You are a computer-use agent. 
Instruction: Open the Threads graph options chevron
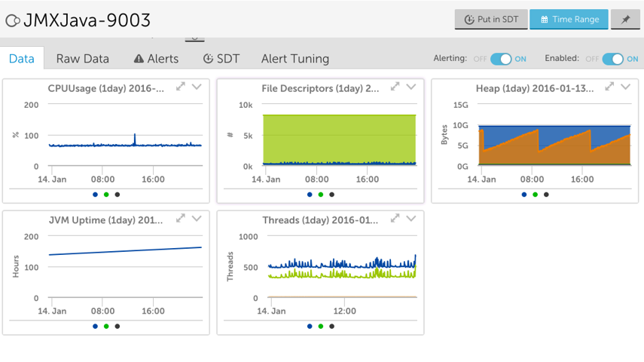[411, 219]
